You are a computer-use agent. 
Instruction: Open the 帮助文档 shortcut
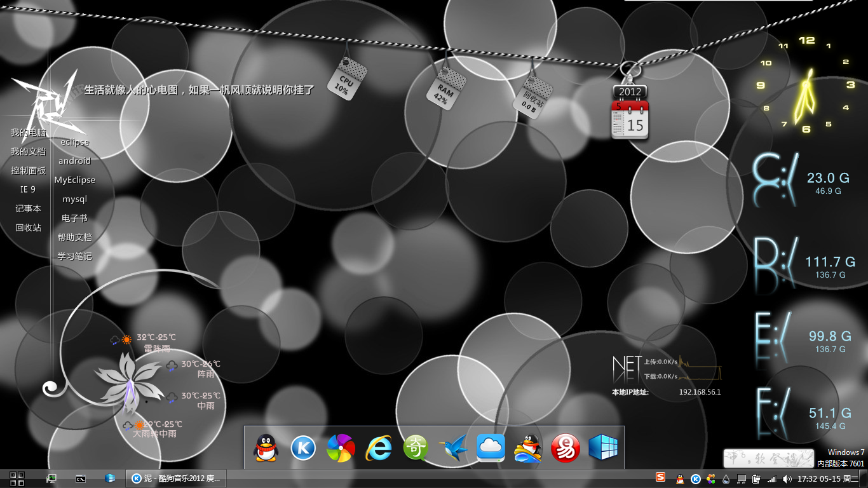(x=75, y=237)
